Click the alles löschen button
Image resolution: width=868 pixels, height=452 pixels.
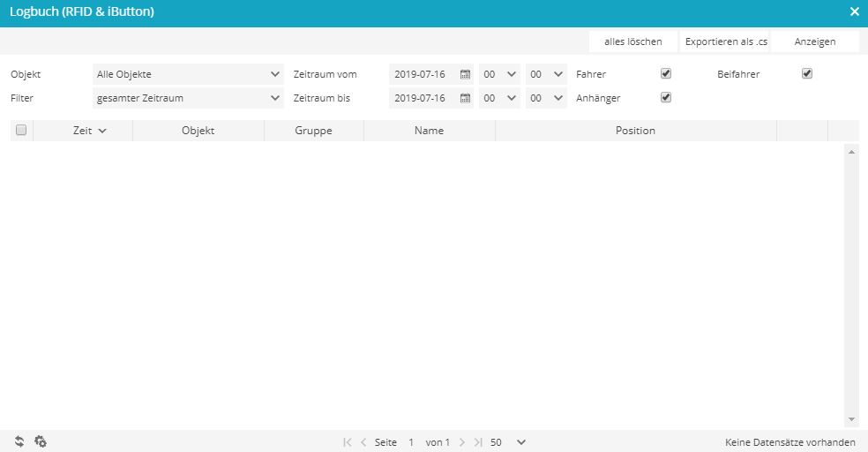pyautogui.click(x=633, y=41)
